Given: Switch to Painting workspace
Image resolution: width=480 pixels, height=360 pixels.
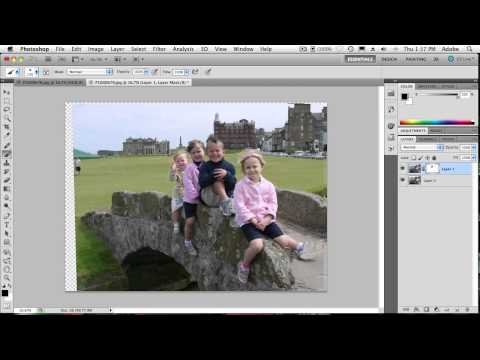Looking at the screenshot, I should 416,60.
